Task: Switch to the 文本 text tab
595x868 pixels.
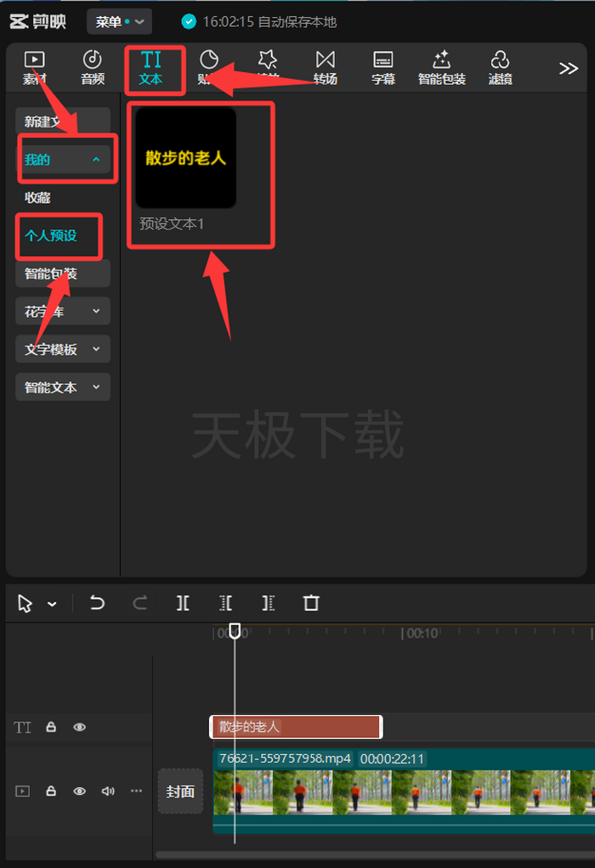Action: pyautogui.click(x=150, y=68)
